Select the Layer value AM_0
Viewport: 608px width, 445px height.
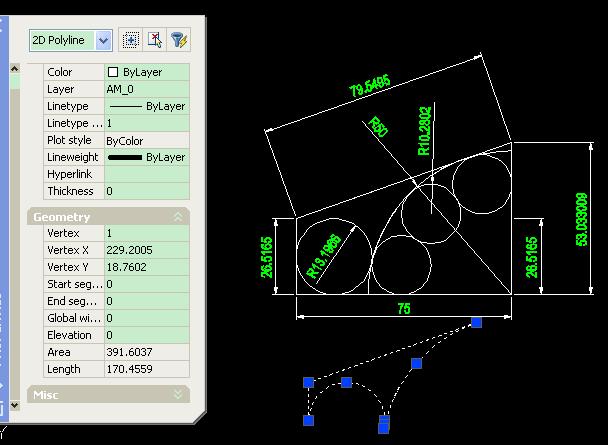147,89
